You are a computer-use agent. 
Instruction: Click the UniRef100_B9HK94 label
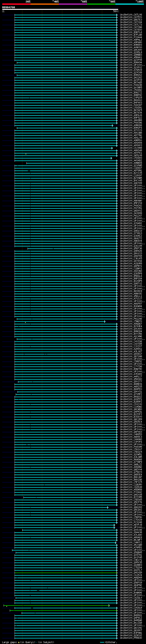click(x=131, y=63)
